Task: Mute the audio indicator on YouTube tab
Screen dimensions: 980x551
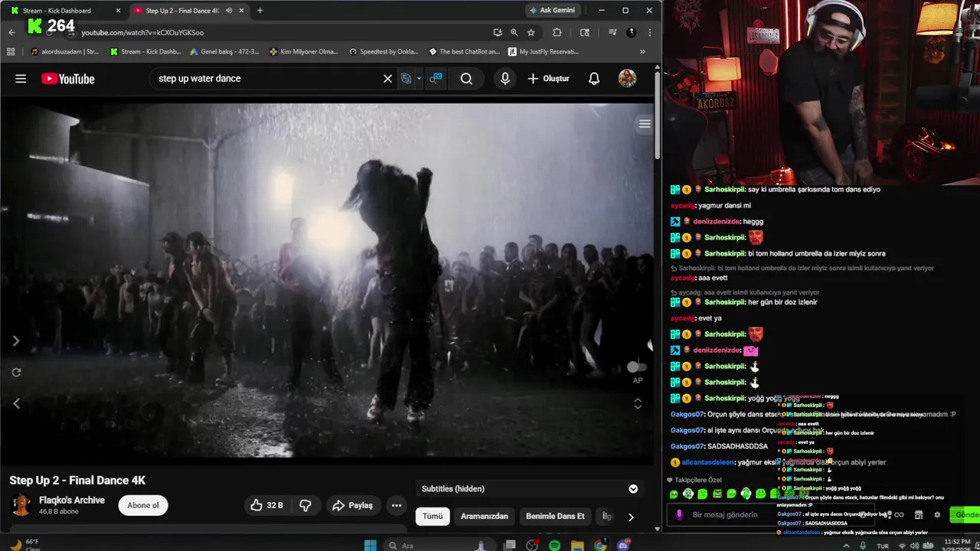Action: (x=229, y=11)
